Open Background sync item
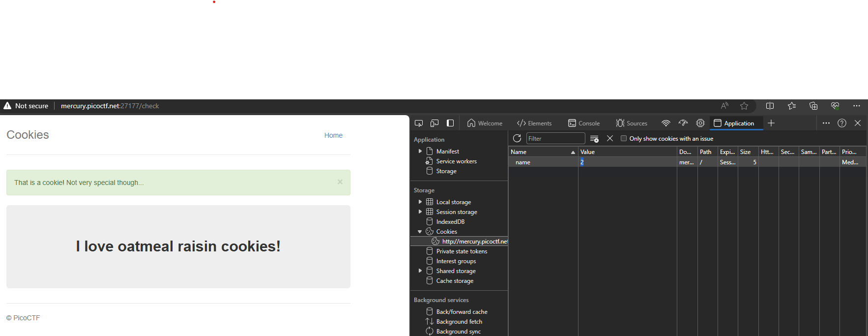868x336 pixels. click(458, 332)
